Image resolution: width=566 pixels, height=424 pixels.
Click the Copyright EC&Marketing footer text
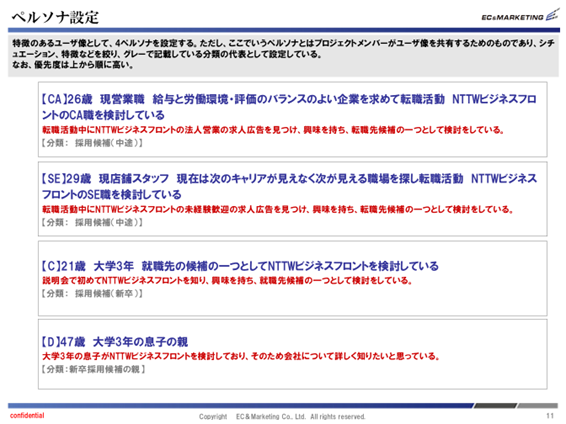(x=282, y=416)
